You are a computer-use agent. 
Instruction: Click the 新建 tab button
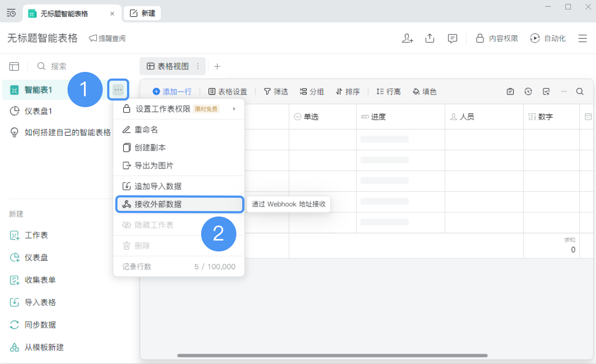click(x=142, y=13)
